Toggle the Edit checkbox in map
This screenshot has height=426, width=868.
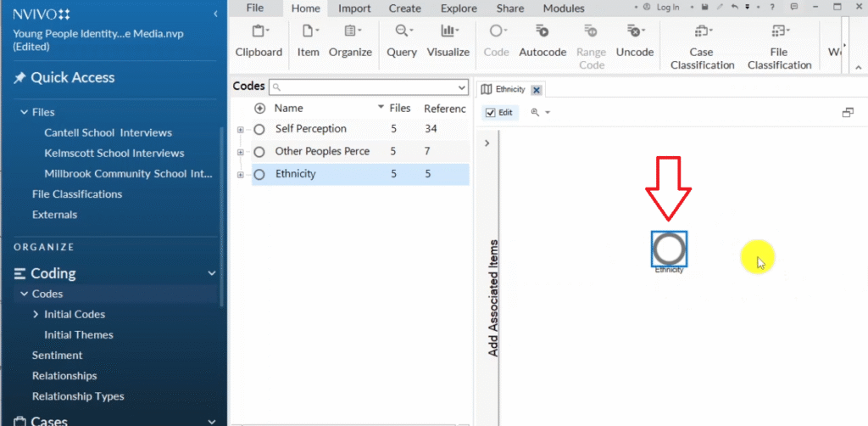(491, 112)
